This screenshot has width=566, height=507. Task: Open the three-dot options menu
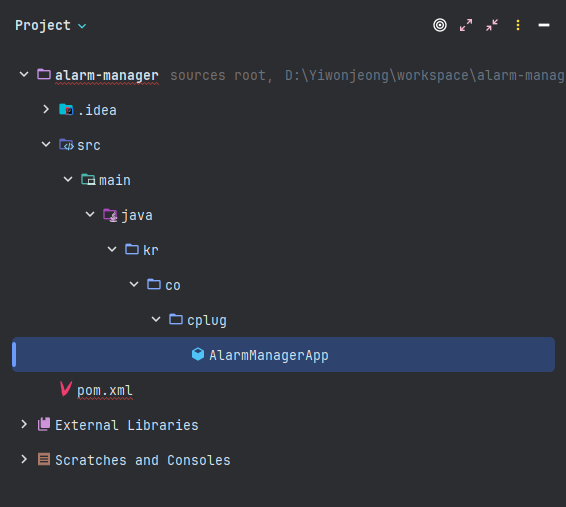518,25
